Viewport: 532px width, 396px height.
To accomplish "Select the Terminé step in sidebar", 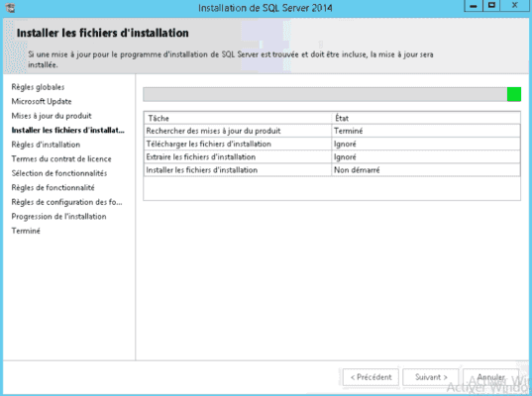I will pos(26,231).
